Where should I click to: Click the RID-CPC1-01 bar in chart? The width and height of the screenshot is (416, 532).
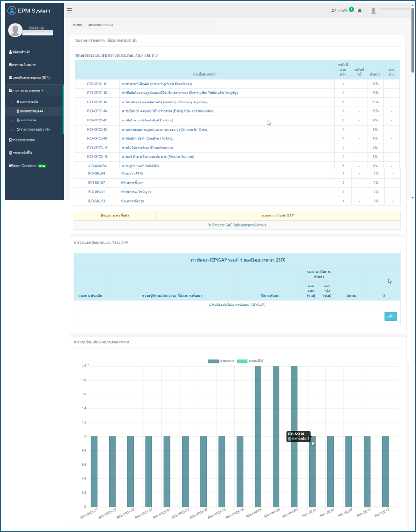pos(94,472)
